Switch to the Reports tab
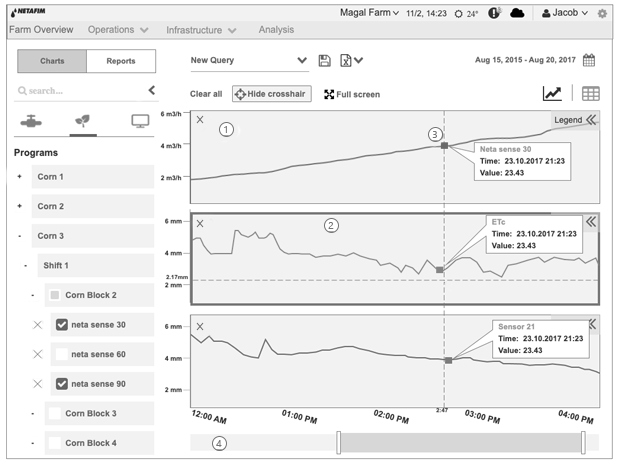620x464 pixels. pos(121,61)
